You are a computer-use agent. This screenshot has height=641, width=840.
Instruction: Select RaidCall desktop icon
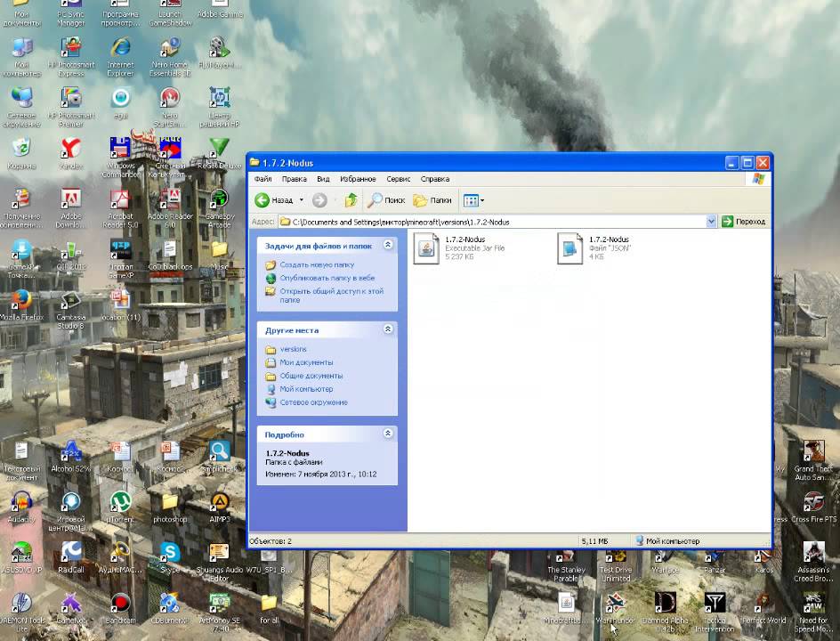tap(70, 557)
